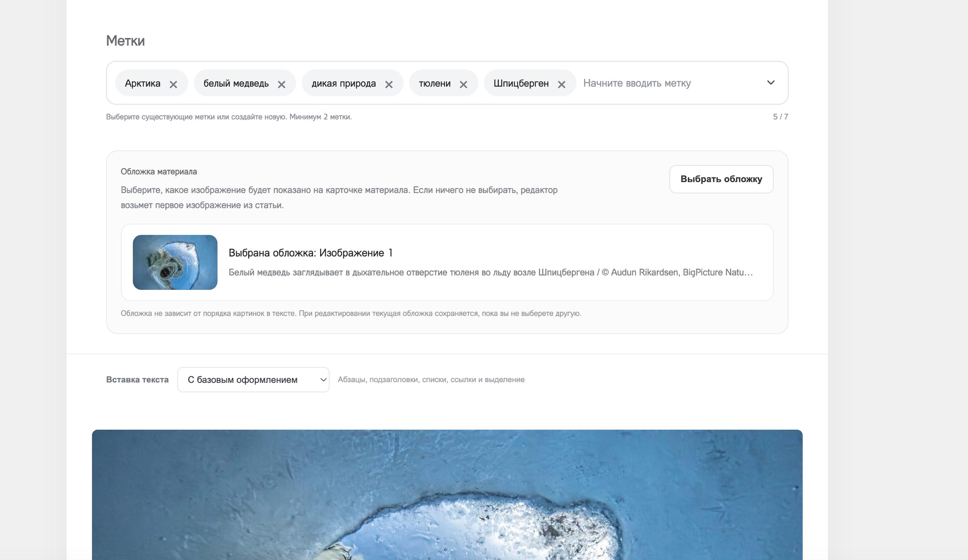Screen dimensions: 968x560
Task: Click the 5 / 7 tag counter
Action: [x=780, y=117]
